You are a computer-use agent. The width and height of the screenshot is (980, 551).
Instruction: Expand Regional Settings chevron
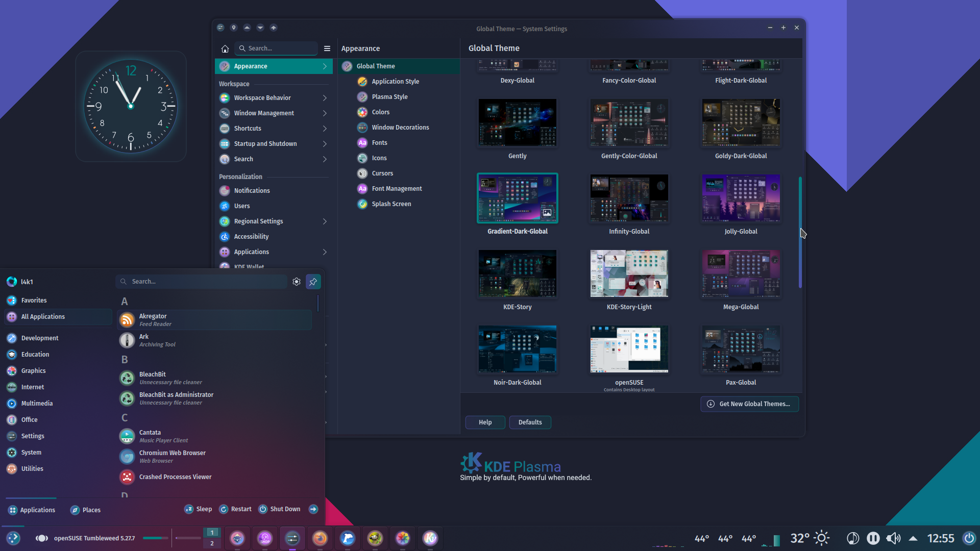[x=325, y=221]
